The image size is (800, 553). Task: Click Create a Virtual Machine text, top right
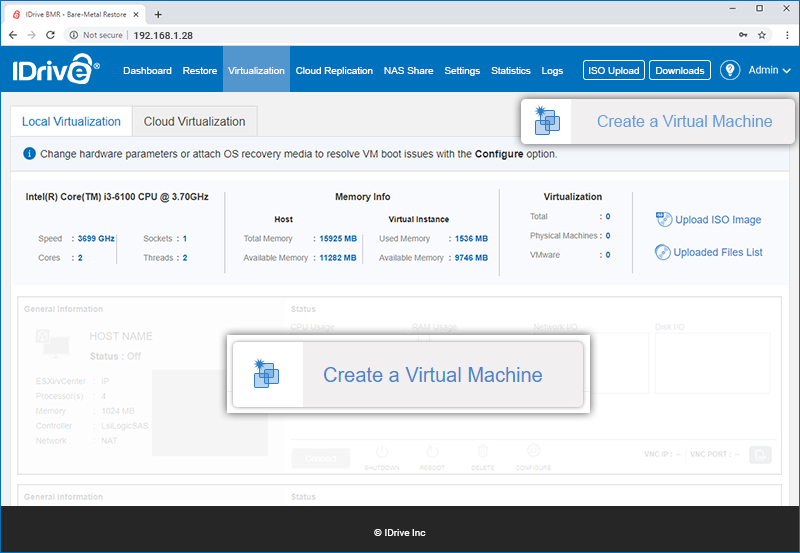pyautogui.click(x=684, y=121)
